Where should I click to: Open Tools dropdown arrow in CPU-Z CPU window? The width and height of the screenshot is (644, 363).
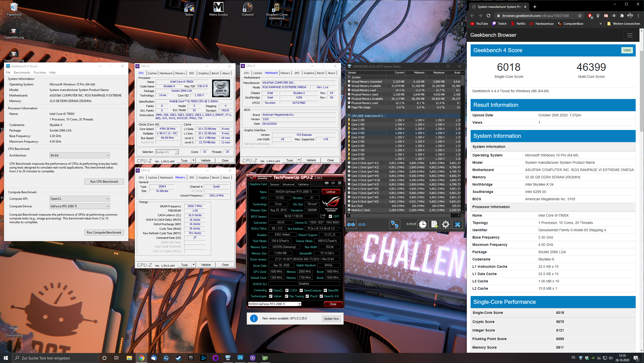pos(193,160)
